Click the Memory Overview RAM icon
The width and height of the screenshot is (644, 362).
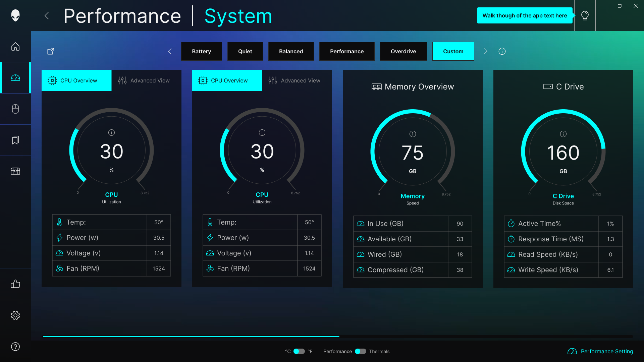pos(377,87)
